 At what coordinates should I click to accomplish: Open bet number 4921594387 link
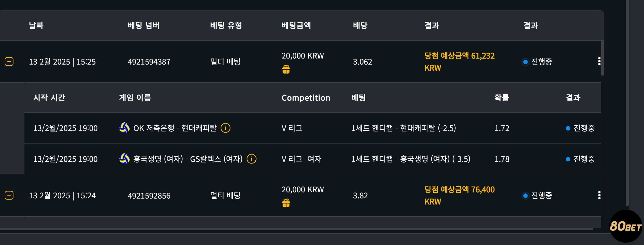click(149, 62)
